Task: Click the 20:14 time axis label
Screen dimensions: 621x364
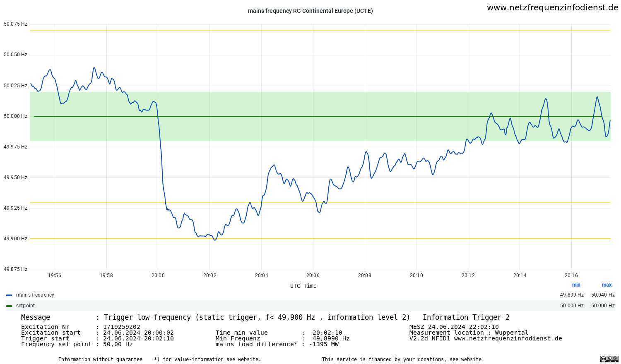Action: click(x=520, y=275)
